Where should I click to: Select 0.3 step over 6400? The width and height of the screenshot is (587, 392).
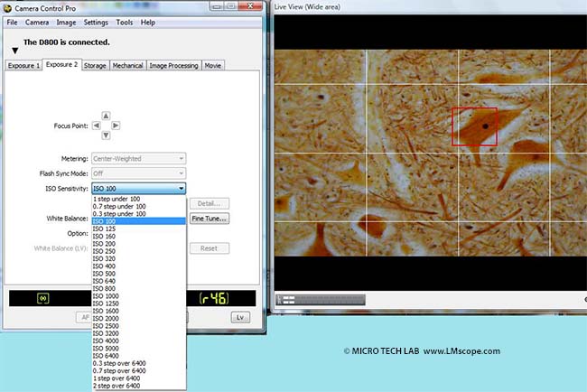tap(139, 363)
